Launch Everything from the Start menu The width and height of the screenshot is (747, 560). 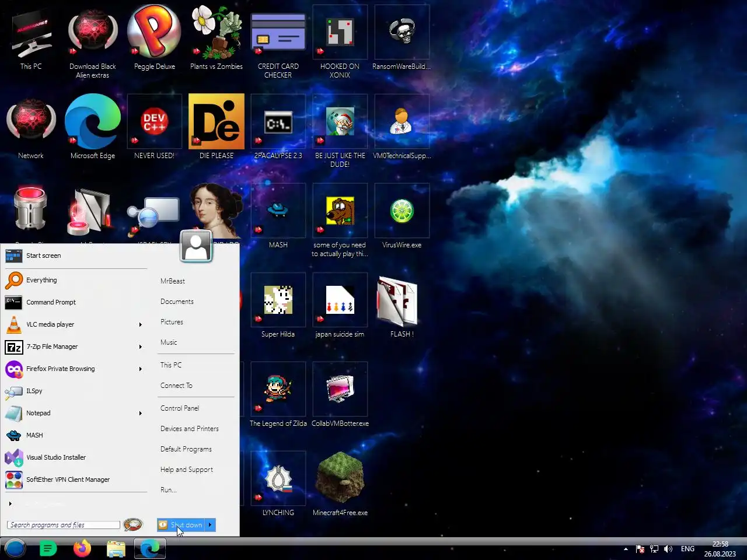(x=76, y=280)
